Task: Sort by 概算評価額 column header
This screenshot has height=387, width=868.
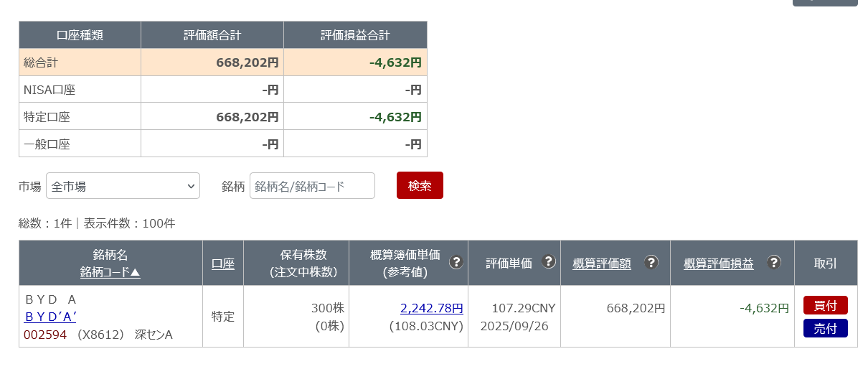Action: [602, 264]
